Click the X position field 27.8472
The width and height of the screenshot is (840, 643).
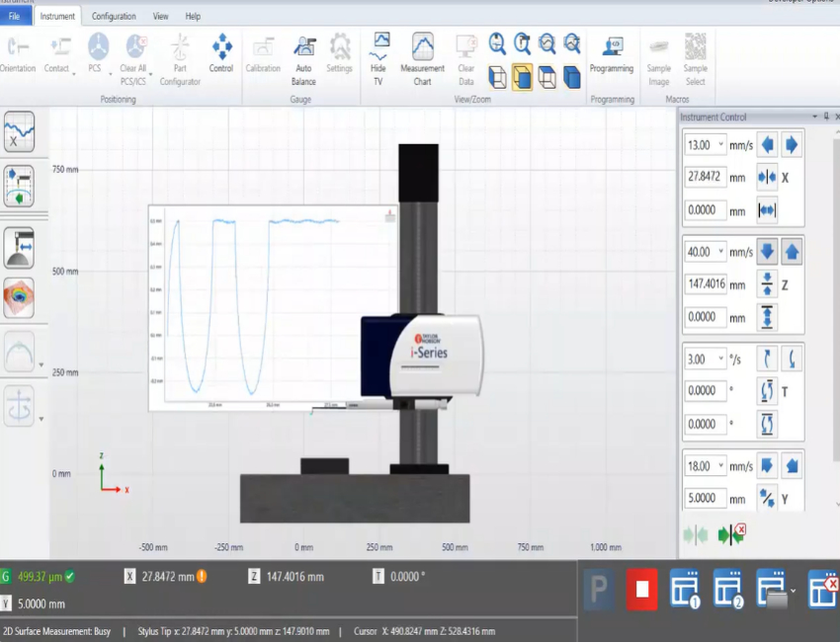[x=705, y=177]
